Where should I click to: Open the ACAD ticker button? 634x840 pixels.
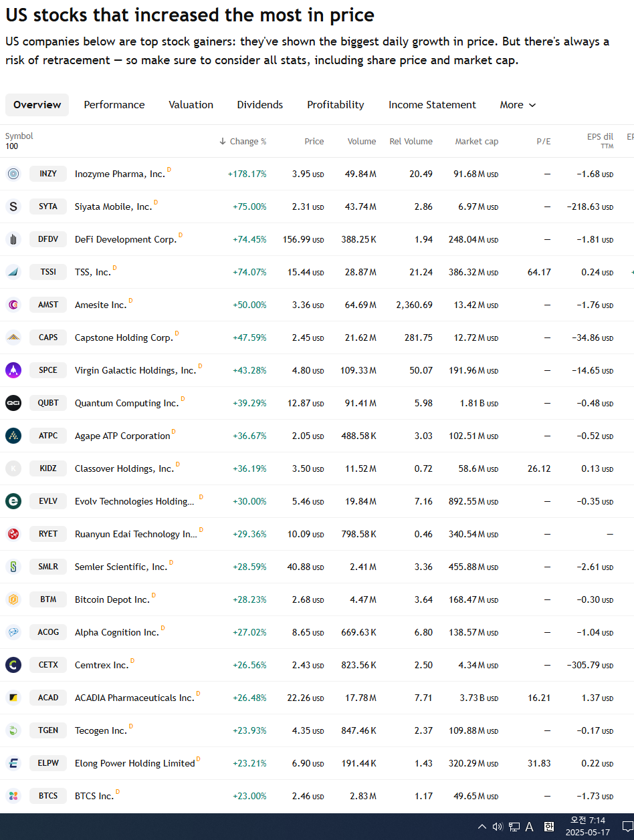click(48, 698)
